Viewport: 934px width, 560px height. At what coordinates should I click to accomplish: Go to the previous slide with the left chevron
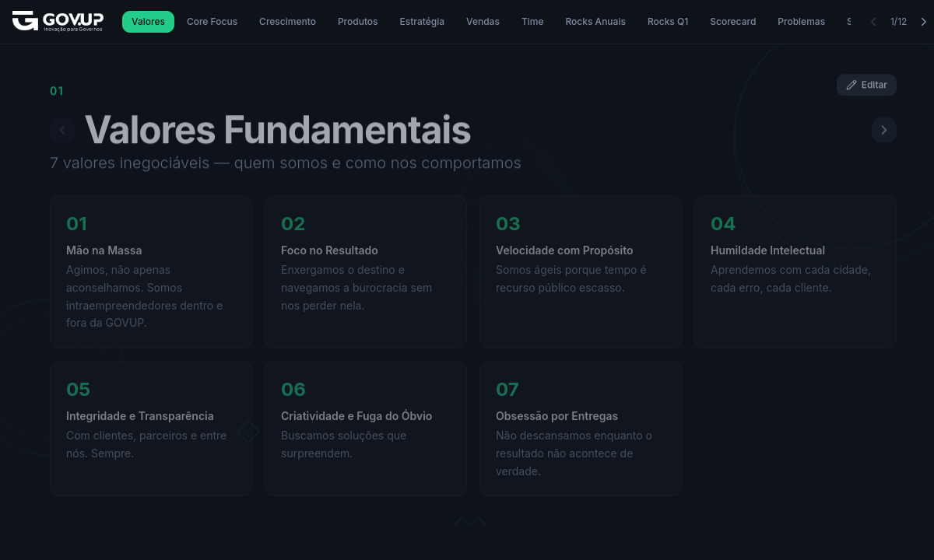[x=62, y=130]
